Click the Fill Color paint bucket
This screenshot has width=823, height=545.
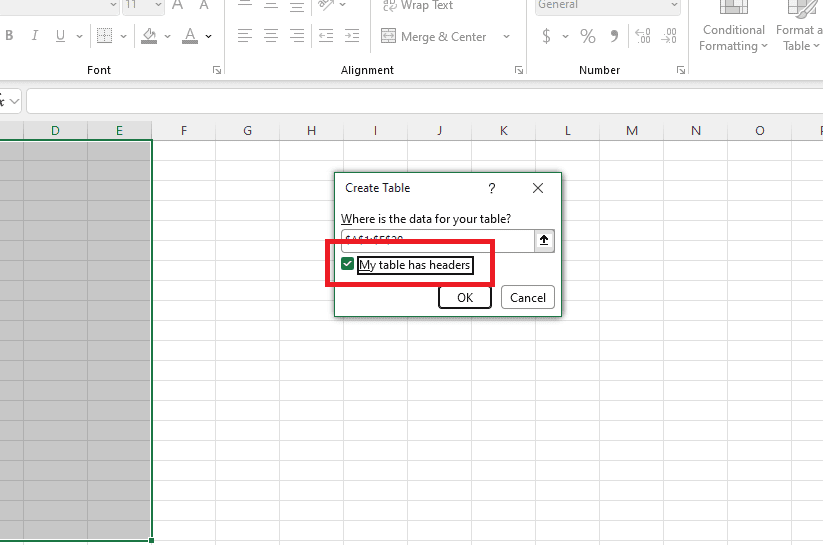pos(149,36)
